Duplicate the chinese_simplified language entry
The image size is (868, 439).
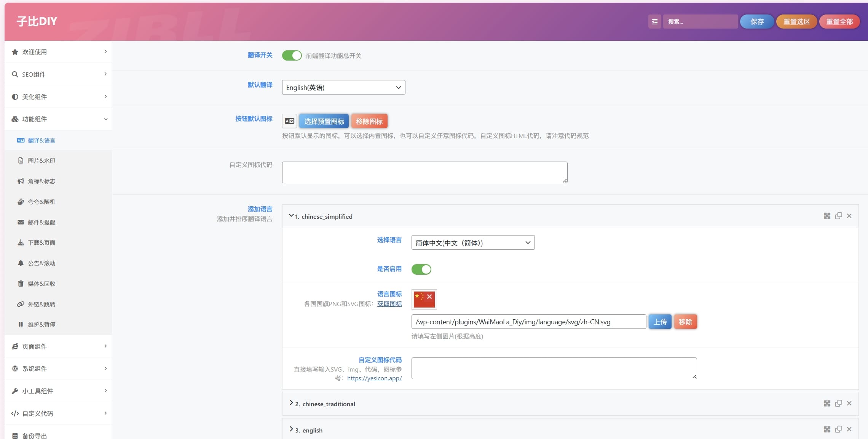tap(838, 216)
